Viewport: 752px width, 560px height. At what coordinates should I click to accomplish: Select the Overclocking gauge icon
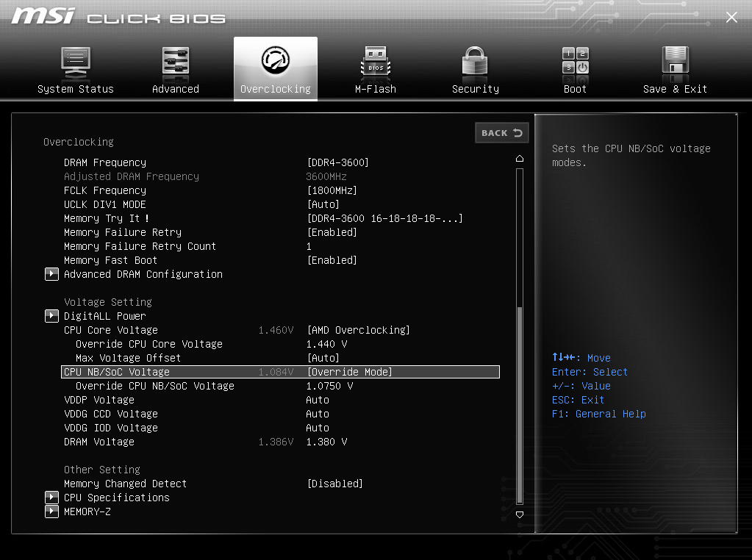pos(275,60)
